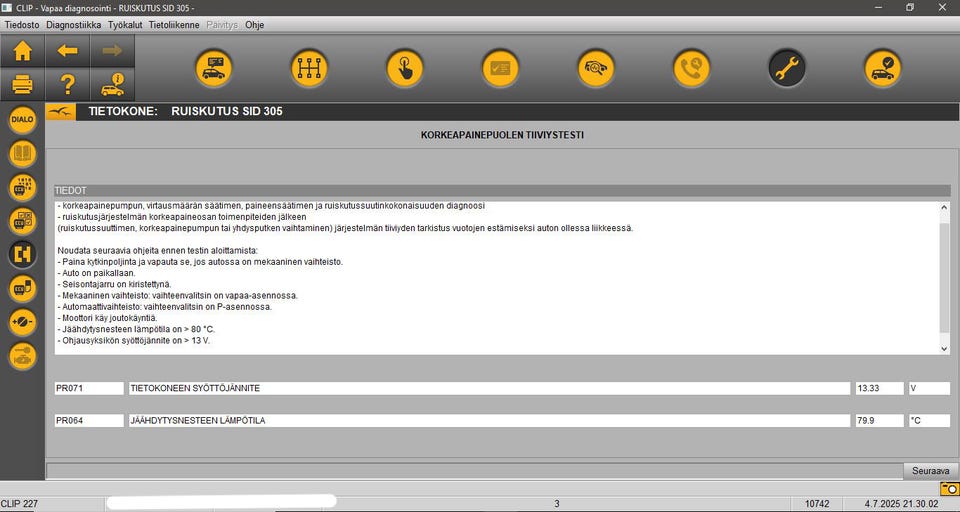Click the V unit cell
The width and height of the screenshot is (960, 512).
(929, 388)
